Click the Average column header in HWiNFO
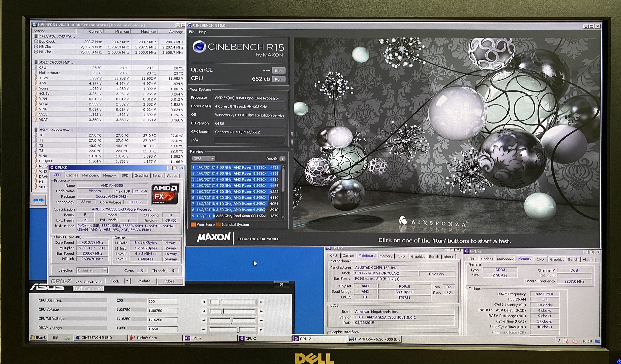Viewport: 621px width, 364px height. click(x=172, y=32)
